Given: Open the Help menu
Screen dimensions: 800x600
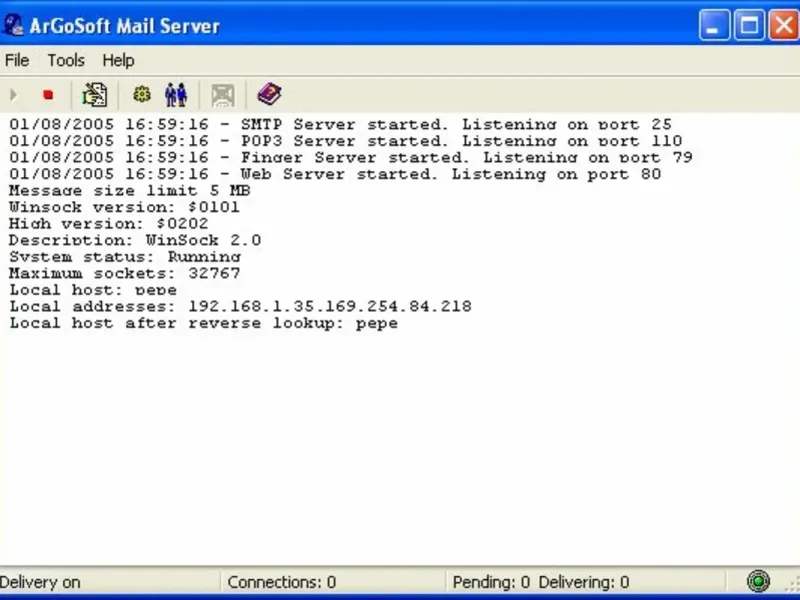Looking at the screenshot, I should (118, 60).
